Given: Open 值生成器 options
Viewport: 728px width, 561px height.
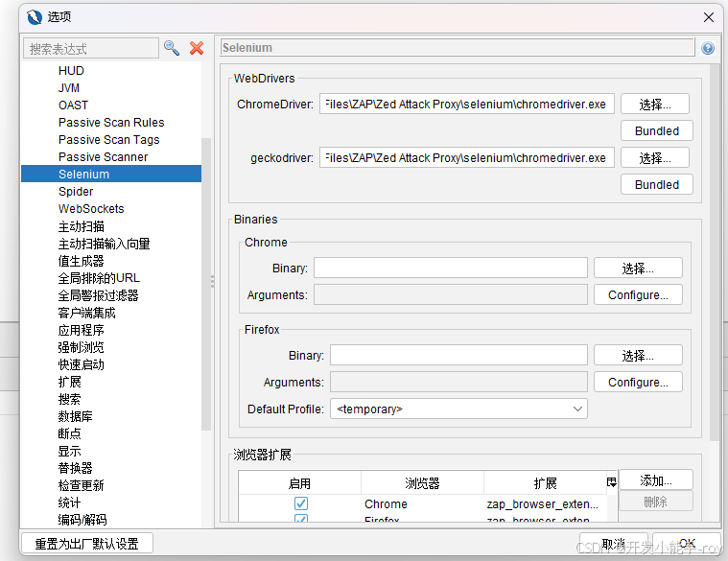Looking at the screenshot, I should [82, 261].
